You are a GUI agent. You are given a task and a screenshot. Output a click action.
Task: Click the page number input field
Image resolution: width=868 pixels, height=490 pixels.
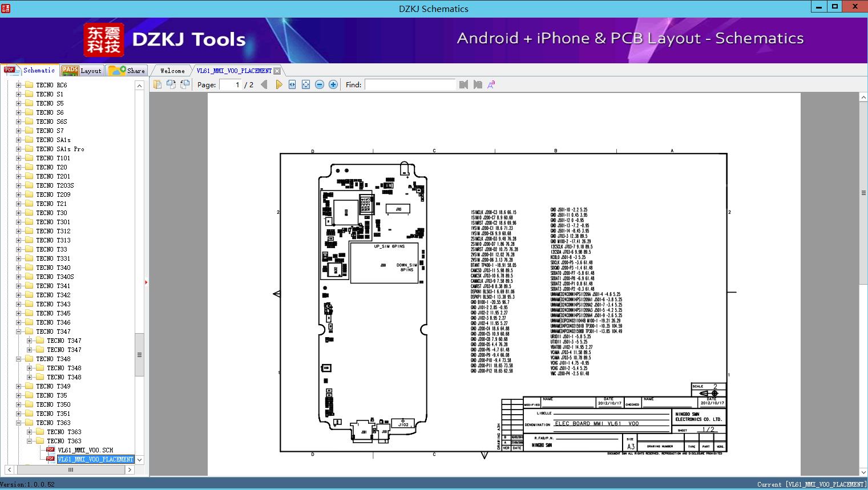click(230, 84)
